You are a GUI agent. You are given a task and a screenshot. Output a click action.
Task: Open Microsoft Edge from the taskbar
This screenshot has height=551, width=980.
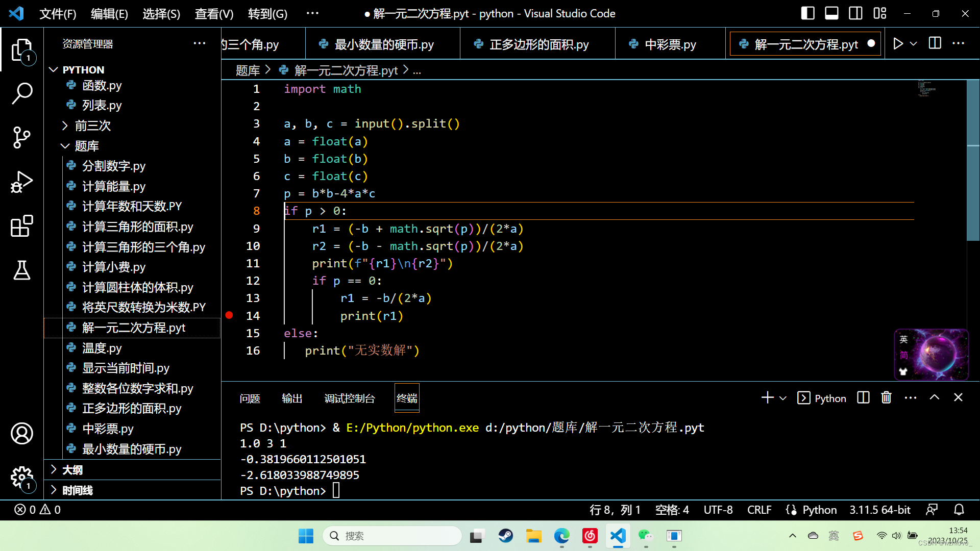pyautogui.click(x=562, y=536)
